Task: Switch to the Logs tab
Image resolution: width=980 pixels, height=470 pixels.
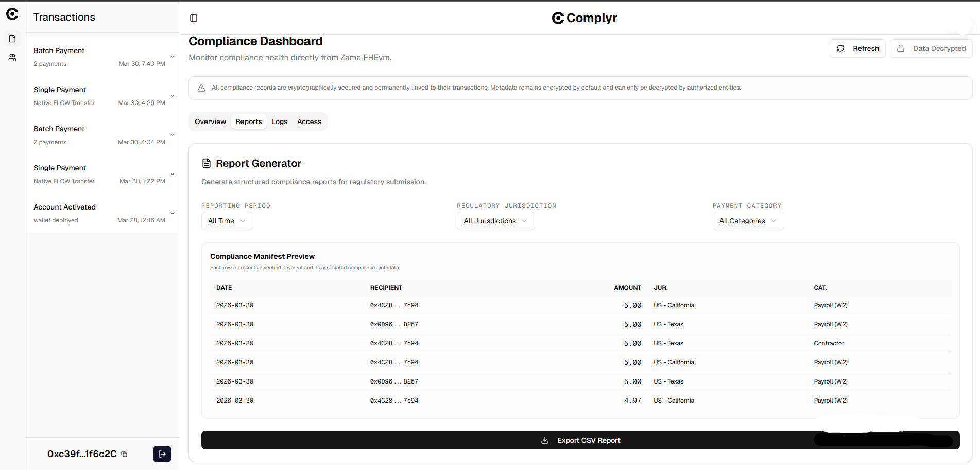Action: coord(279,121)
